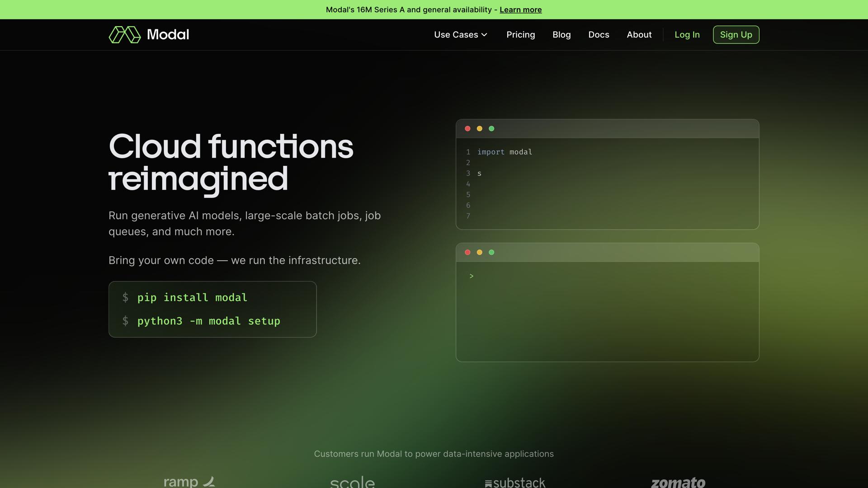Click the green dot on code editor window
868x488 pixels.
(x=491, y=129)
